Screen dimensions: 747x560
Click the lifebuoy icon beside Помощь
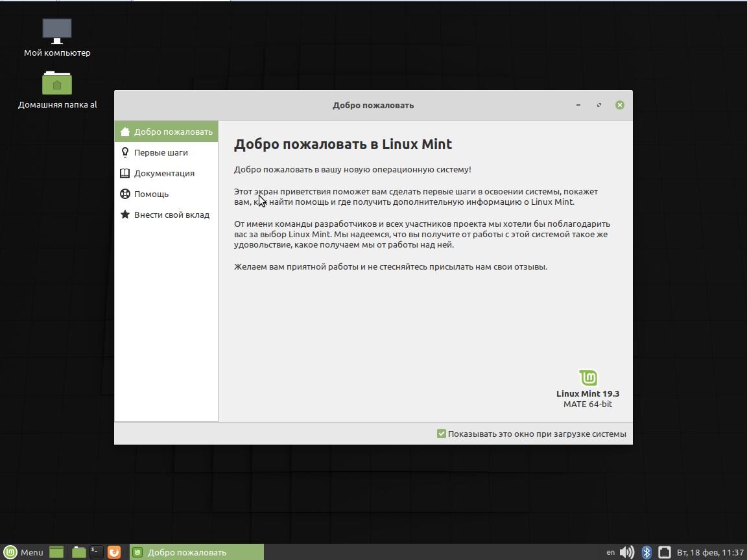(x=124, y=194)
